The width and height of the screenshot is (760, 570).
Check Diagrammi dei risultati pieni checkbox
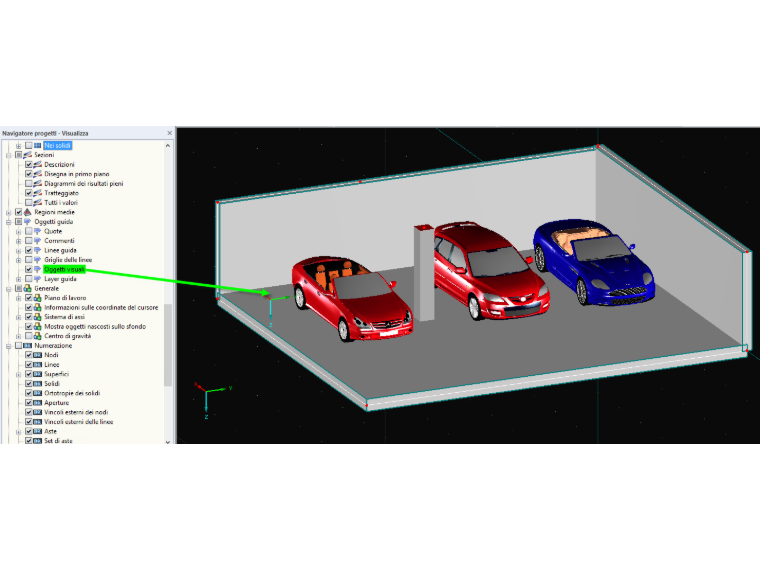coord(29,184)
